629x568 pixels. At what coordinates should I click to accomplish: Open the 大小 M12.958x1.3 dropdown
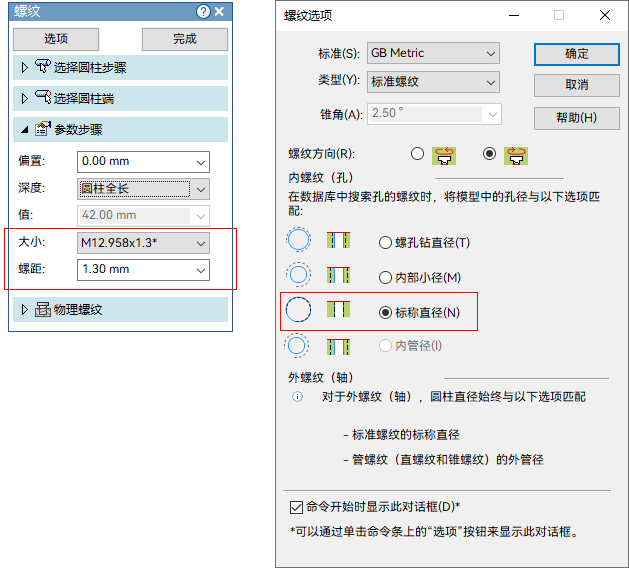tap(143, 243)
